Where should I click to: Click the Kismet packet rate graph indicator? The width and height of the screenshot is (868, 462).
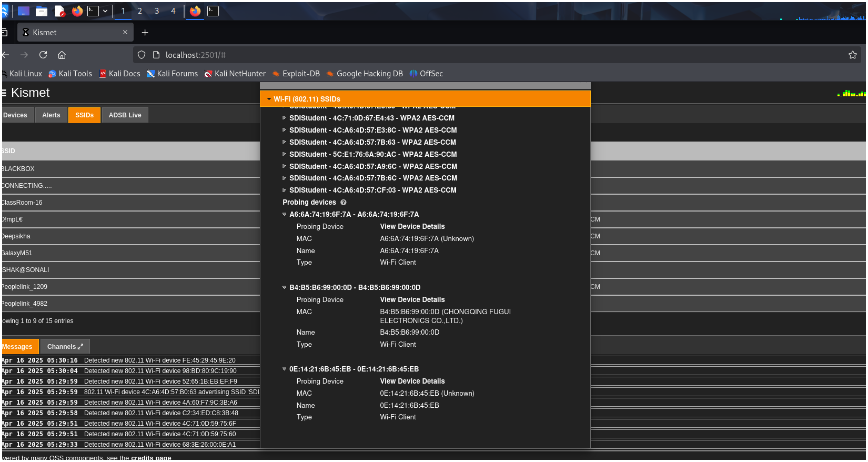(851, 94)
